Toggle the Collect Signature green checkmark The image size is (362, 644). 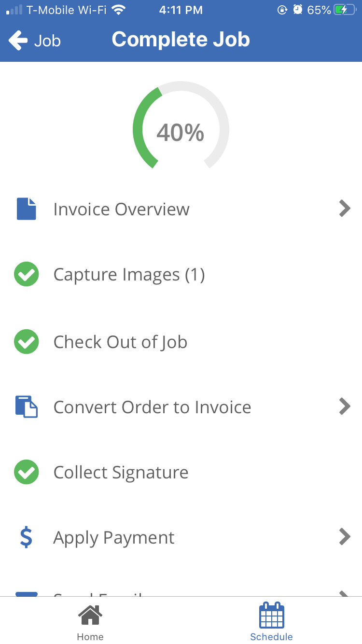(26, 472)
